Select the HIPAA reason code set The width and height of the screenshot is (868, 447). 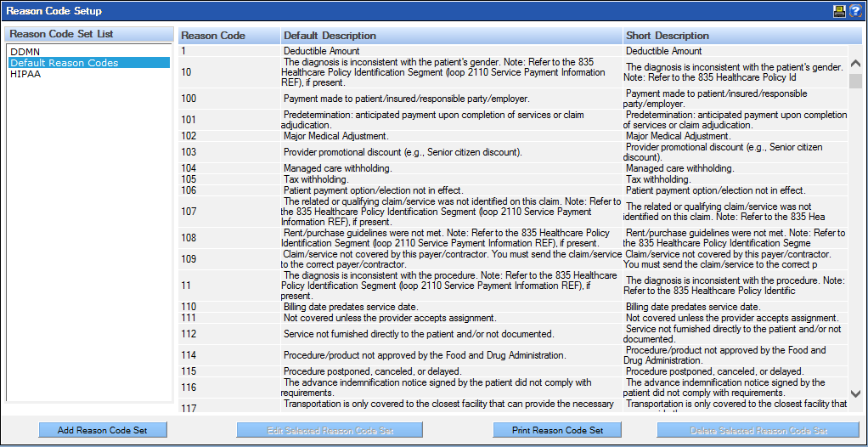tap(89, 74)
